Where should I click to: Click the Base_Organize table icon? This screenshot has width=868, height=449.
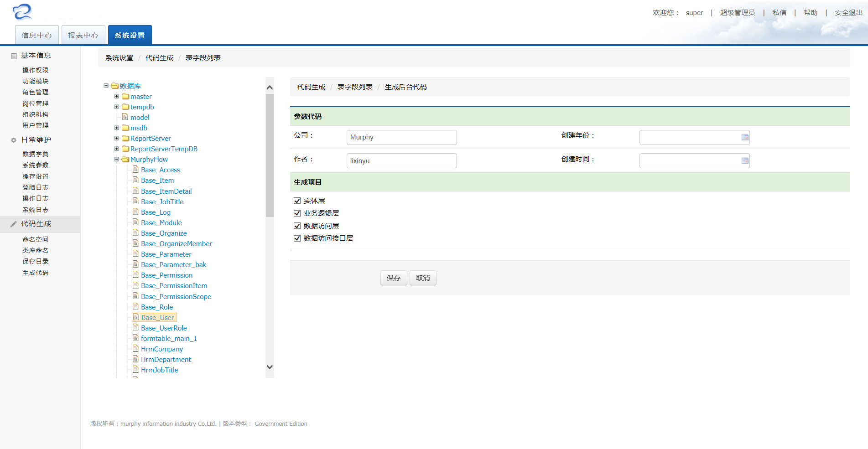(x=135, y=232)
